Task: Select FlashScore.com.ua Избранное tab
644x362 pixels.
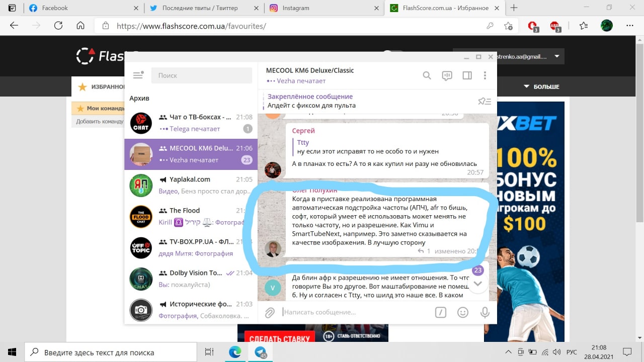Action: (444, 8)
